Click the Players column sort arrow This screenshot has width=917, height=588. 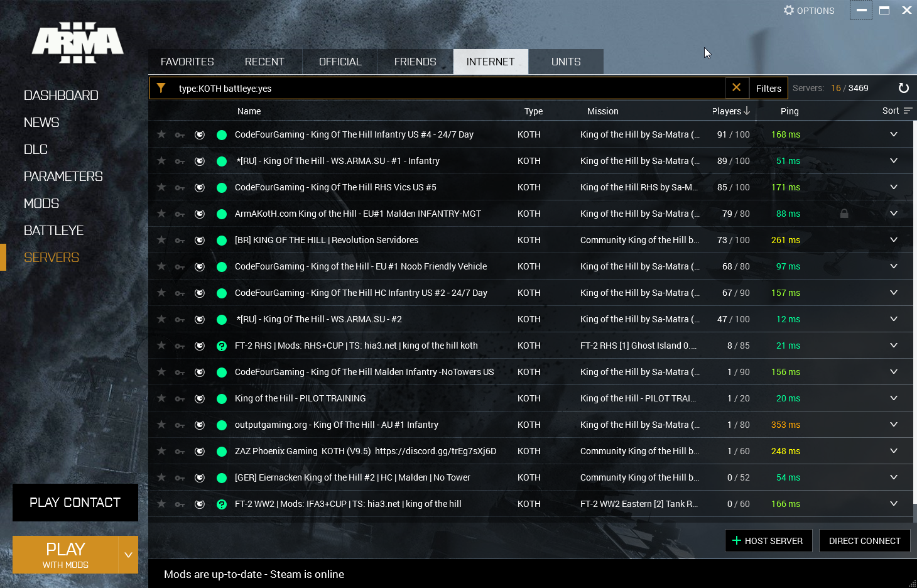click(747, 111)
